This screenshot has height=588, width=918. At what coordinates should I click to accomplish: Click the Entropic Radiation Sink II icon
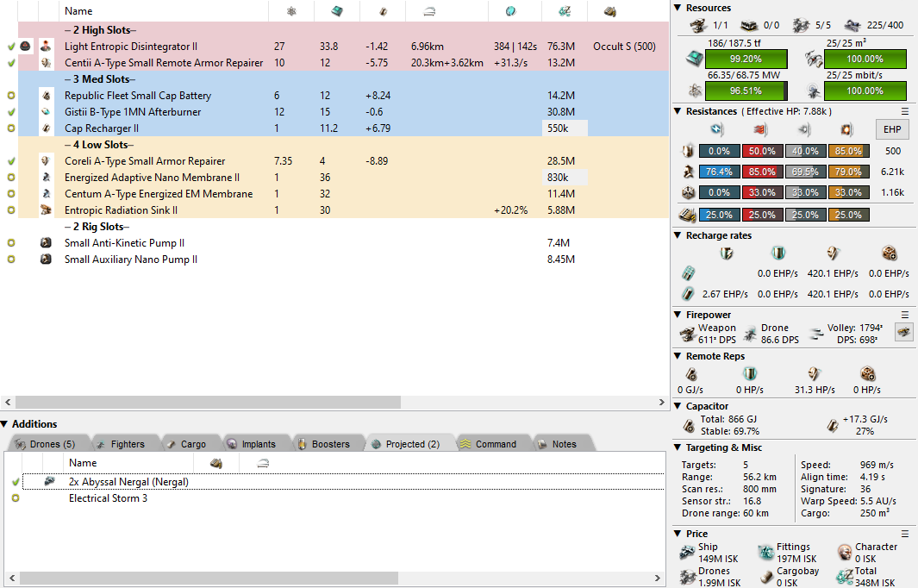point(47,210)
